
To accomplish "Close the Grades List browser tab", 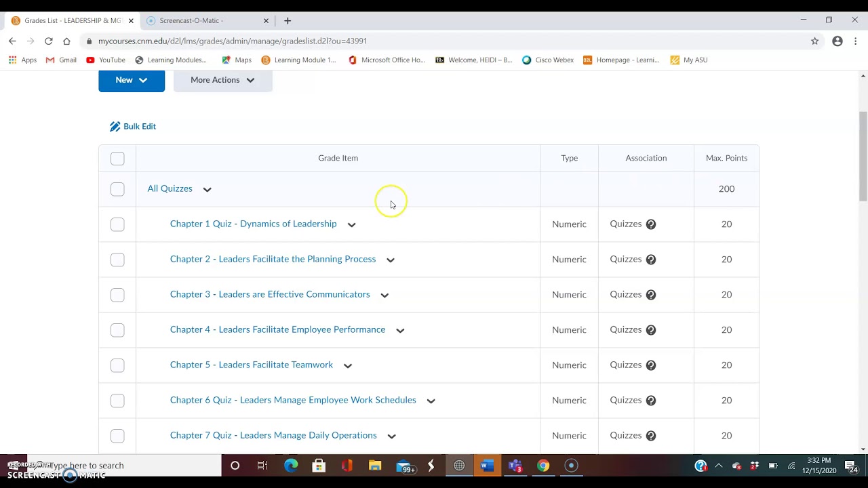I will 131,20.
